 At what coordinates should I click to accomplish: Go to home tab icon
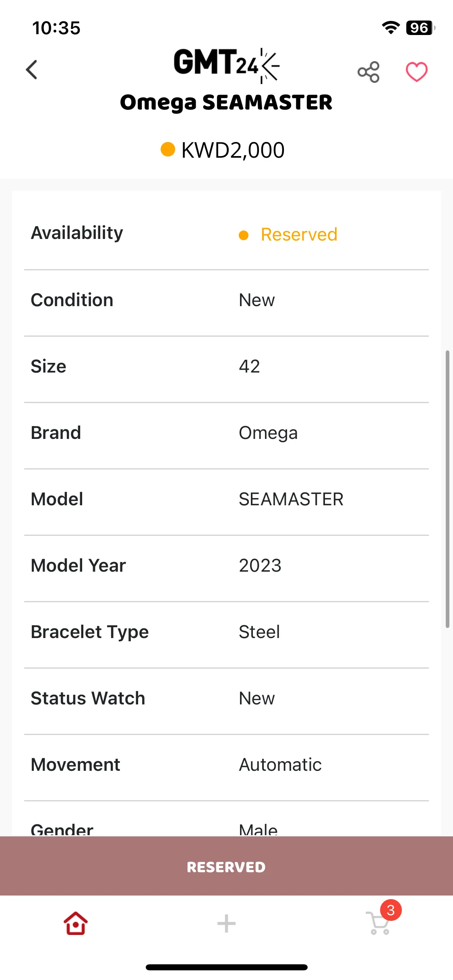pyautogui.click(x=76, y=923)
